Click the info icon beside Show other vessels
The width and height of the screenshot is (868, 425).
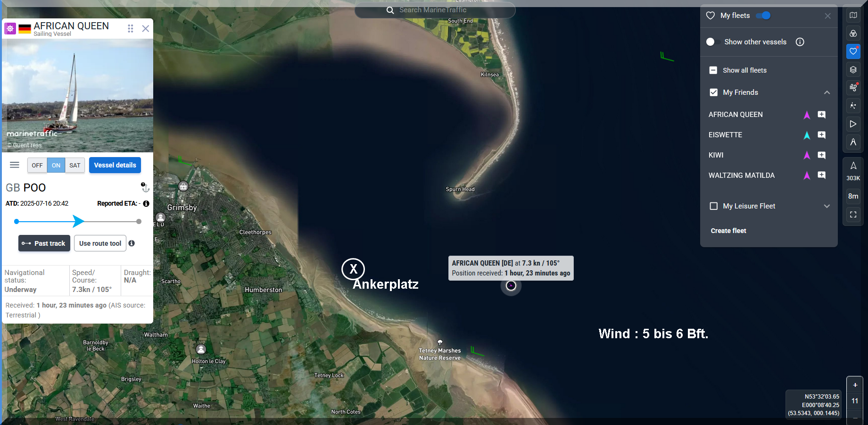click(x=800, y=42)
